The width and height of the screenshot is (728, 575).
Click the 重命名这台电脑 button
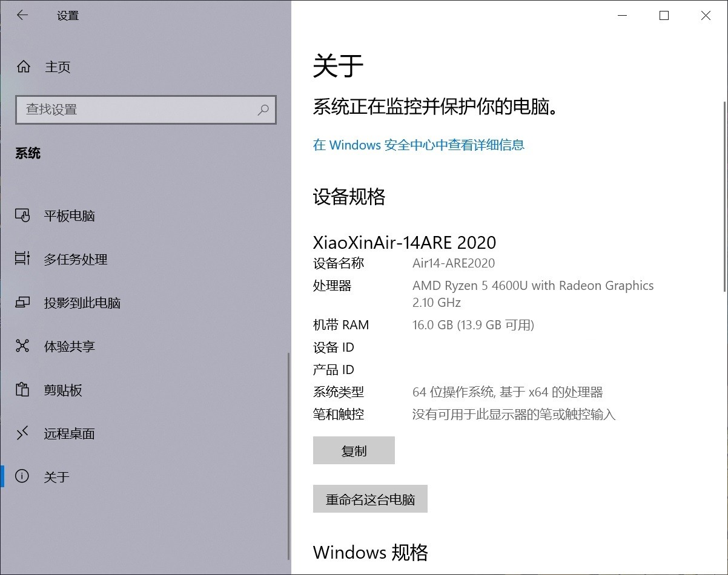(x=370, y=499)
